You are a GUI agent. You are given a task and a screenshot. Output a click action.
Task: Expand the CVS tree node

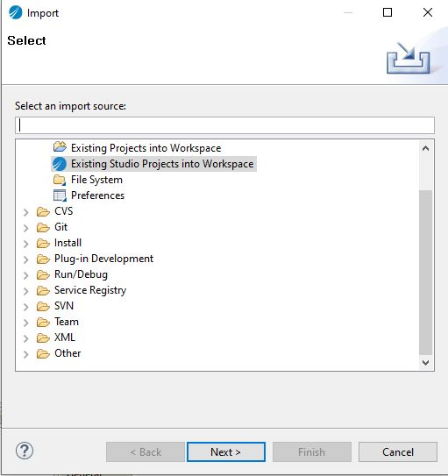coord(26,212)
